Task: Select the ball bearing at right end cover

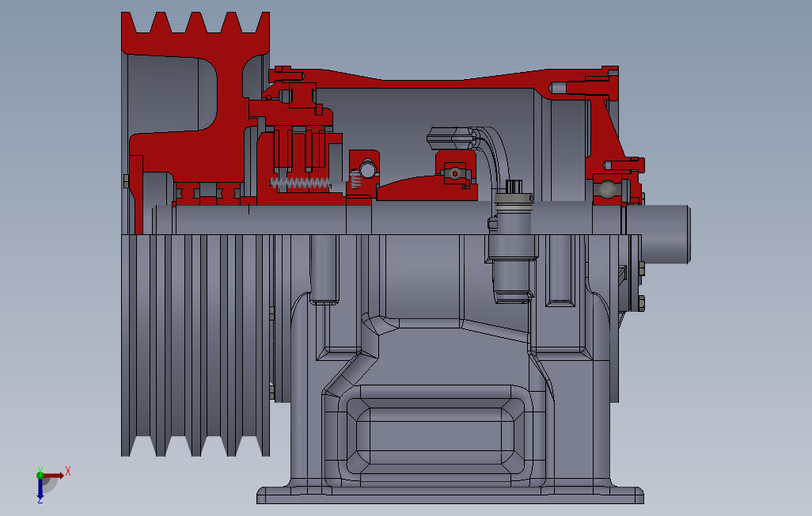Action: click(607, 189)
